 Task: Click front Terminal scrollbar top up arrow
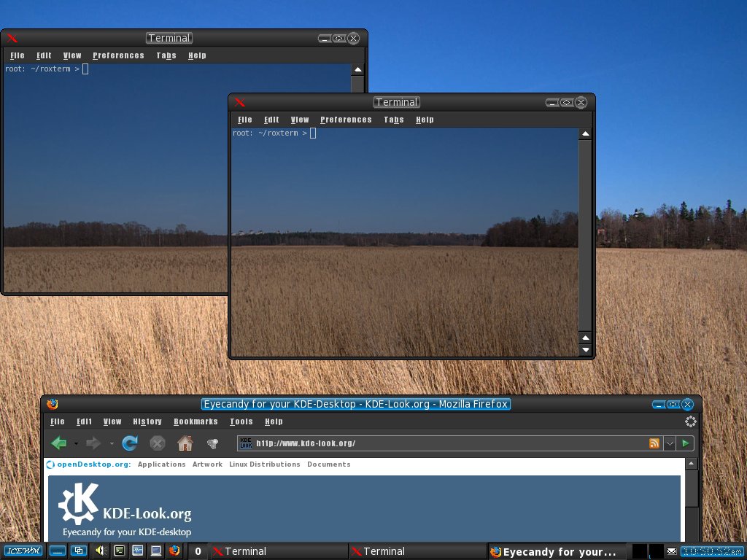[x=586, y=134]
